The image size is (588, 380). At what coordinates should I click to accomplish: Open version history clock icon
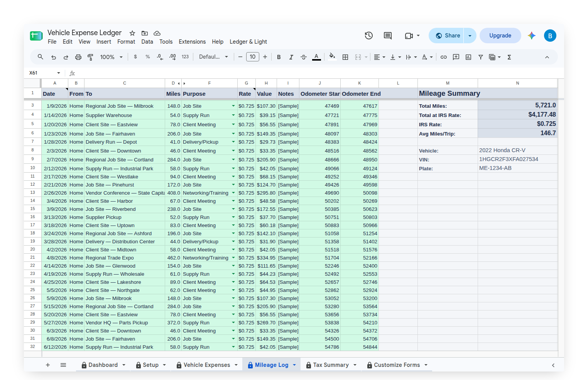tap(369, 36)
